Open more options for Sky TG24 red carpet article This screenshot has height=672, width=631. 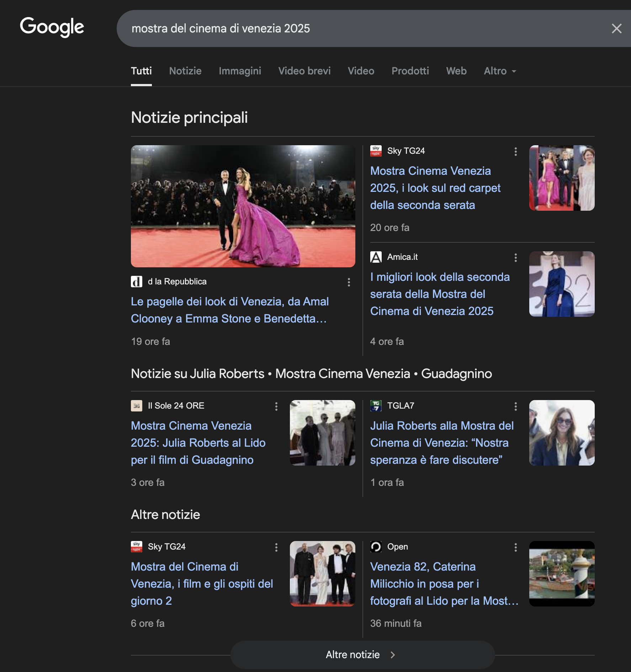coord(516,152)
